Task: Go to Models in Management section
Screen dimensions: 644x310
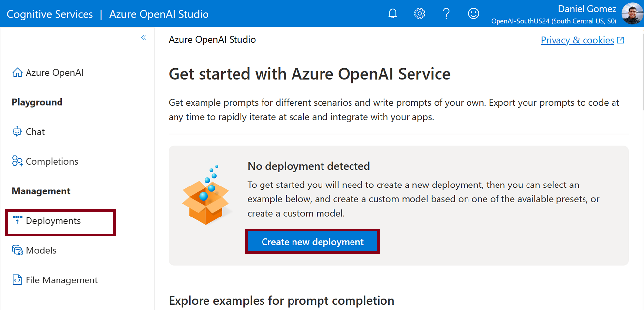Action: pos(41,250)
